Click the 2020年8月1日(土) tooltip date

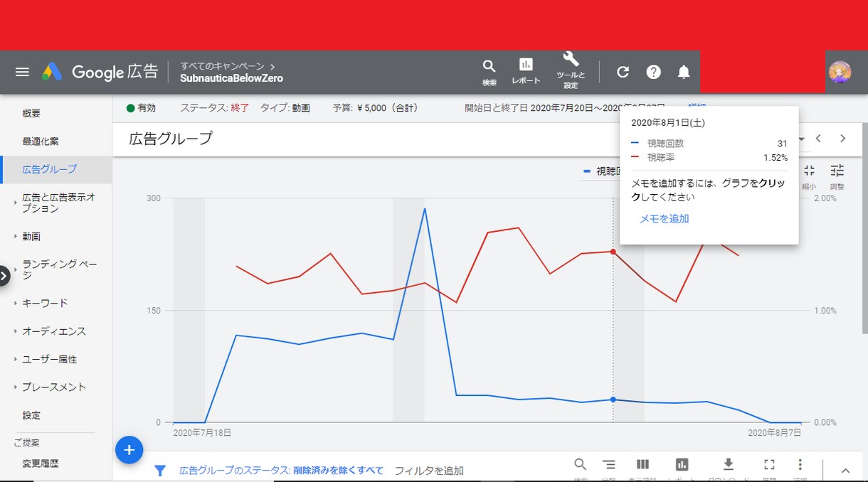668,122
